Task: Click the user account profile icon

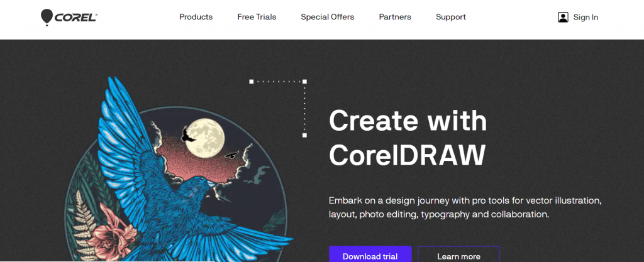Action: point(563,18)
